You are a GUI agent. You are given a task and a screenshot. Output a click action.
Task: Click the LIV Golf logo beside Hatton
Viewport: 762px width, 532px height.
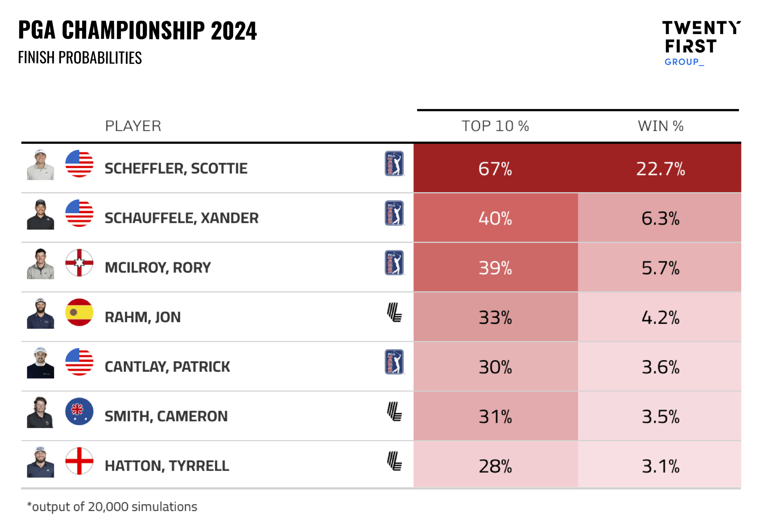tap(394, 461)
